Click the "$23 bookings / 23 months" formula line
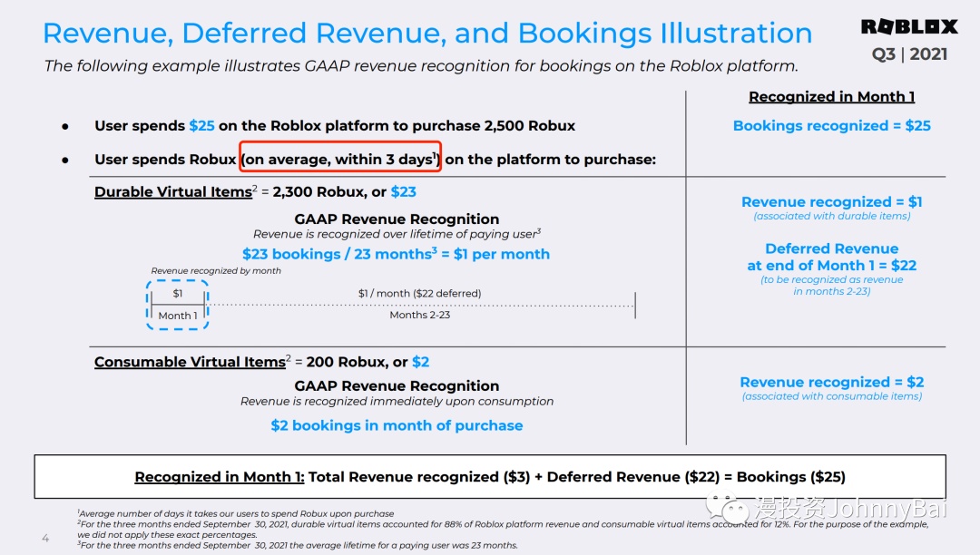 coord(396,254)
